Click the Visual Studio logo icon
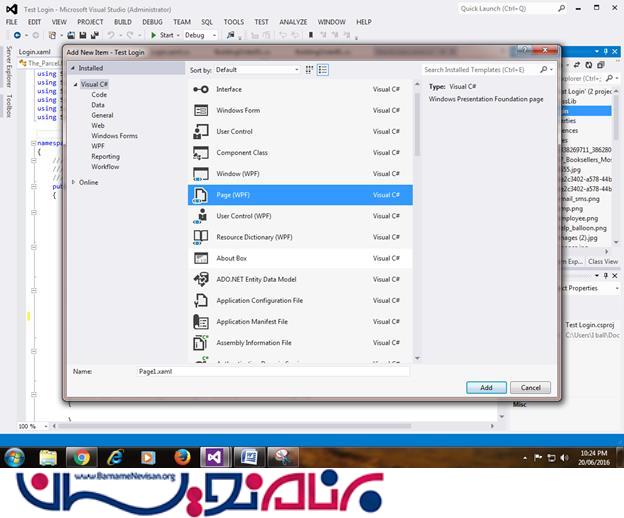624x518 pixels. (12, 9)
